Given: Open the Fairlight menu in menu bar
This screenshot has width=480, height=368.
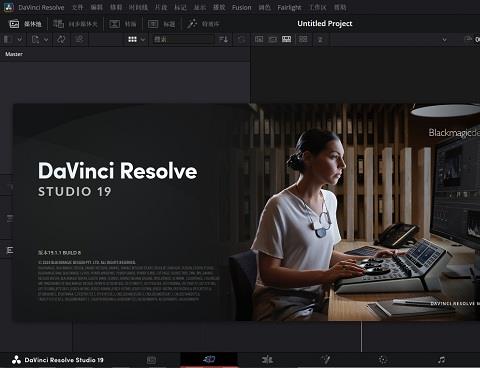Looking at the screenshot, I should [289, 7].
